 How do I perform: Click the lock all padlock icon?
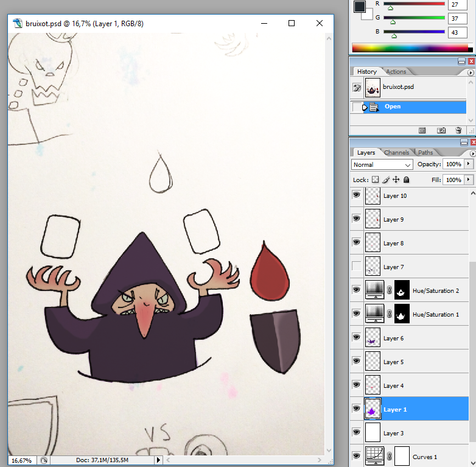click(x=406, y=180)
